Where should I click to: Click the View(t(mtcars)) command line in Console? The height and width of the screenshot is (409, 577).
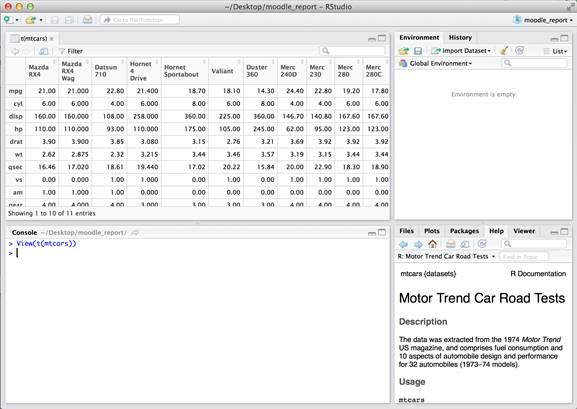pos(46,243)
